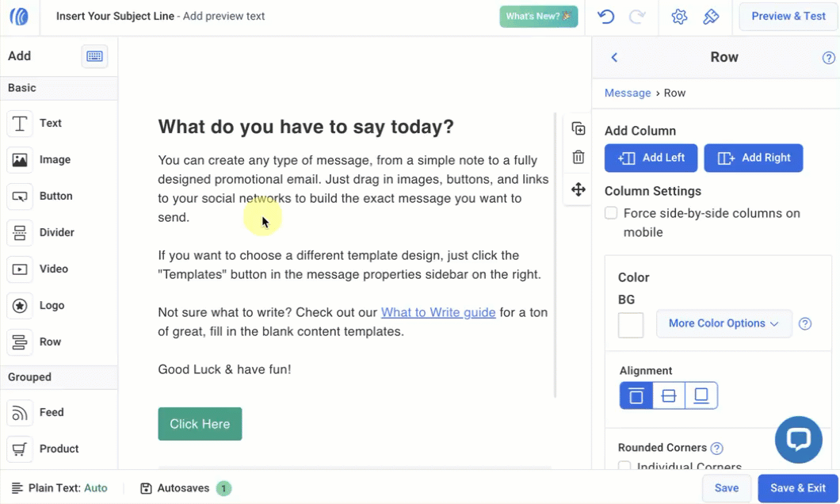Open the keyboard shortcuts icon
The height and width of the screenshot is (504, 840).
(x=94, y=56)
